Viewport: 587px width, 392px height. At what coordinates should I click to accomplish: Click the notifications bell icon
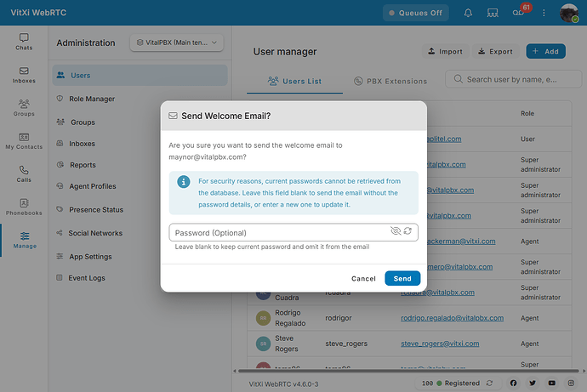468,13
